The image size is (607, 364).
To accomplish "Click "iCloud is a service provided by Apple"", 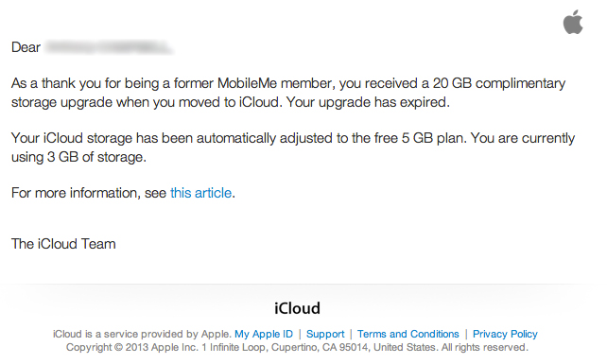I will [x=142, y=334].
